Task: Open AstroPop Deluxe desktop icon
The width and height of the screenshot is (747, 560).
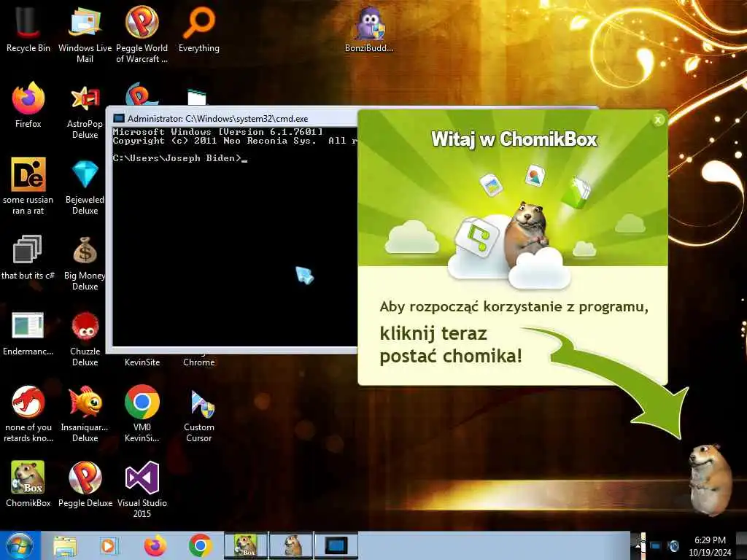Action: coord(85,111)
